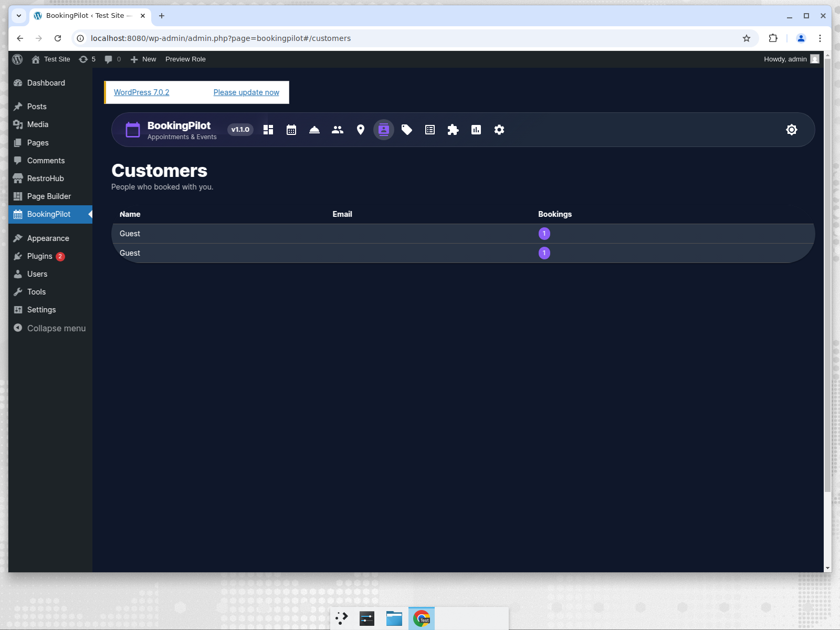This screenshot has width=840, height=630.
Task: Open Posts in the sidebar
Action: pos(50,107)
